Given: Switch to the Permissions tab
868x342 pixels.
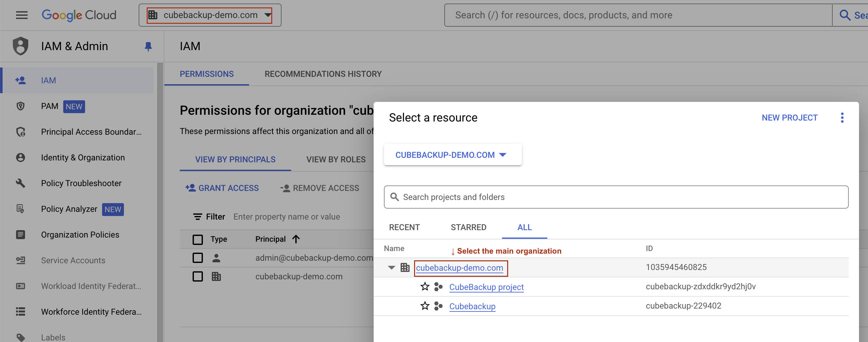Looking at the screenshot, I should pos(206,74).
